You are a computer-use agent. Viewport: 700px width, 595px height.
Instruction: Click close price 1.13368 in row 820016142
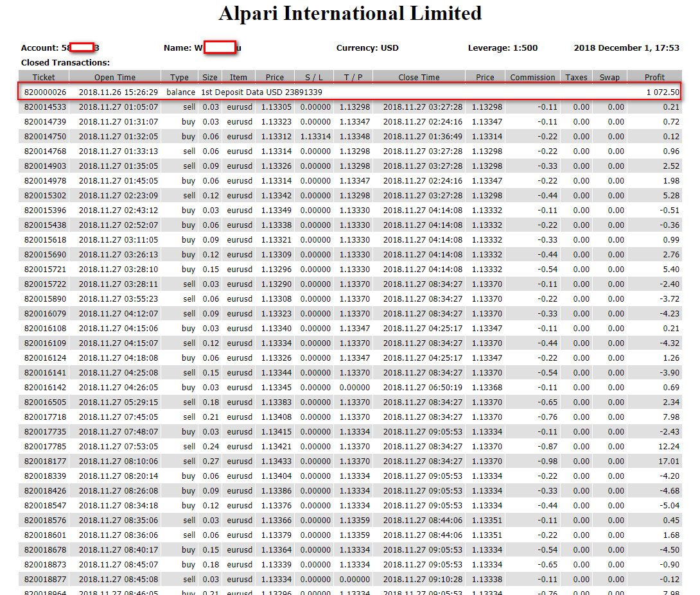487,387
